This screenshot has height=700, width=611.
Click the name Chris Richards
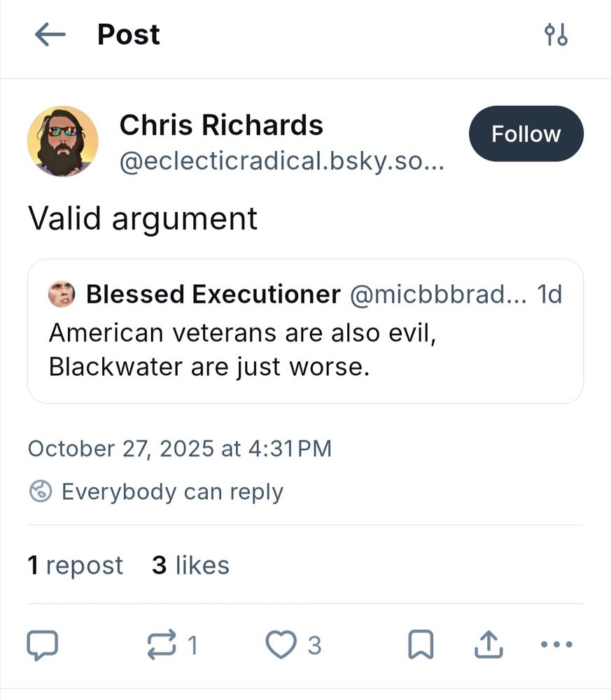(x=221, y=125)
